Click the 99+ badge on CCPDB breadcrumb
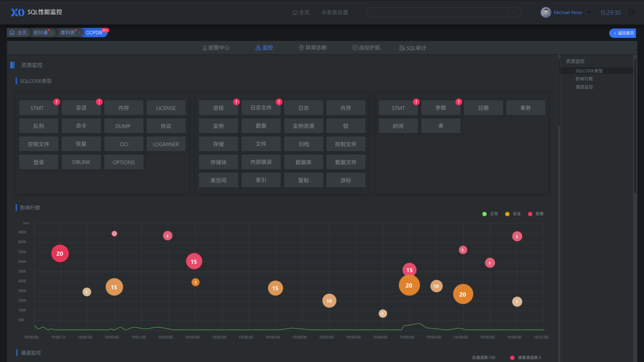Screen dimensions: 644x362 (105, 30)
